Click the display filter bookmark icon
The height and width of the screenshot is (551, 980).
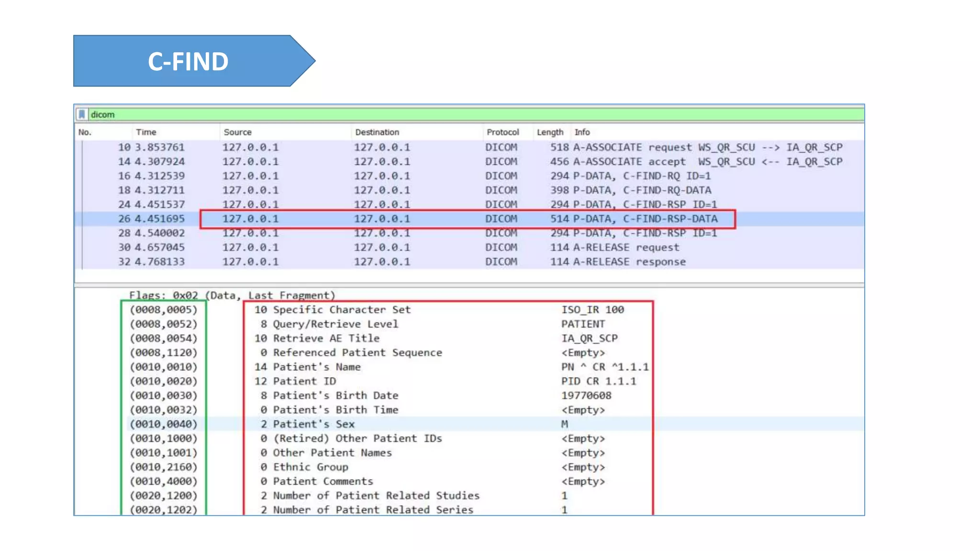(82, 114)
